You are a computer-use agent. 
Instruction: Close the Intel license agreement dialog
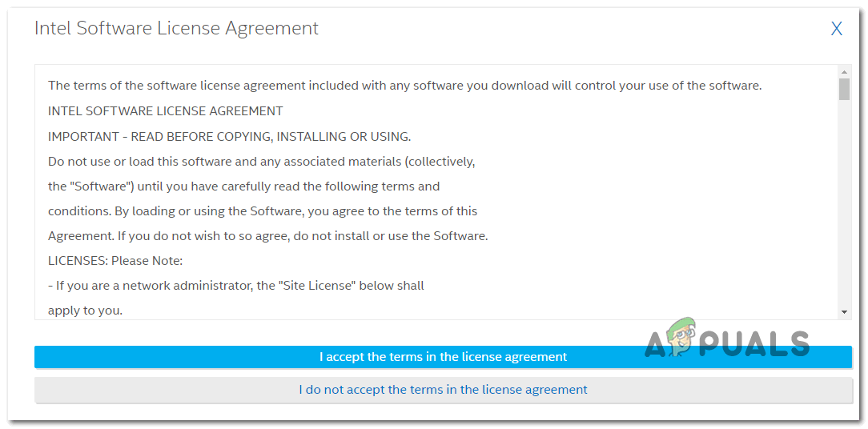836,30
